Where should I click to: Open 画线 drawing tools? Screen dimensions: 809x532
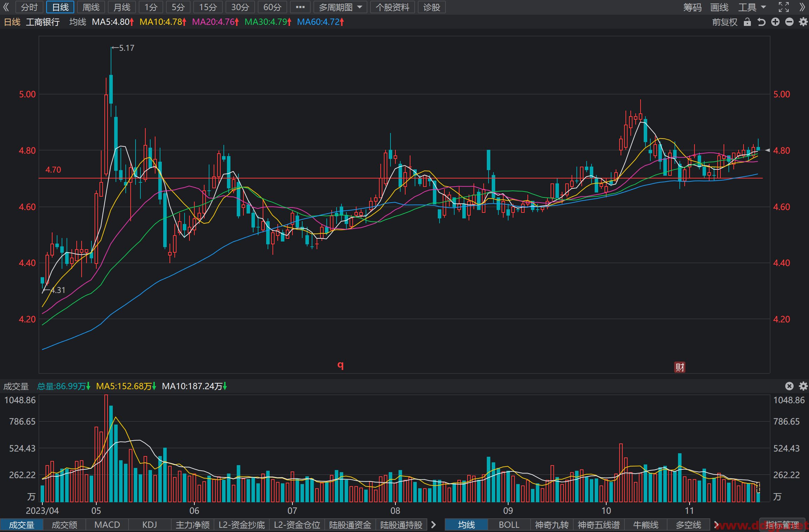point(719,7)
